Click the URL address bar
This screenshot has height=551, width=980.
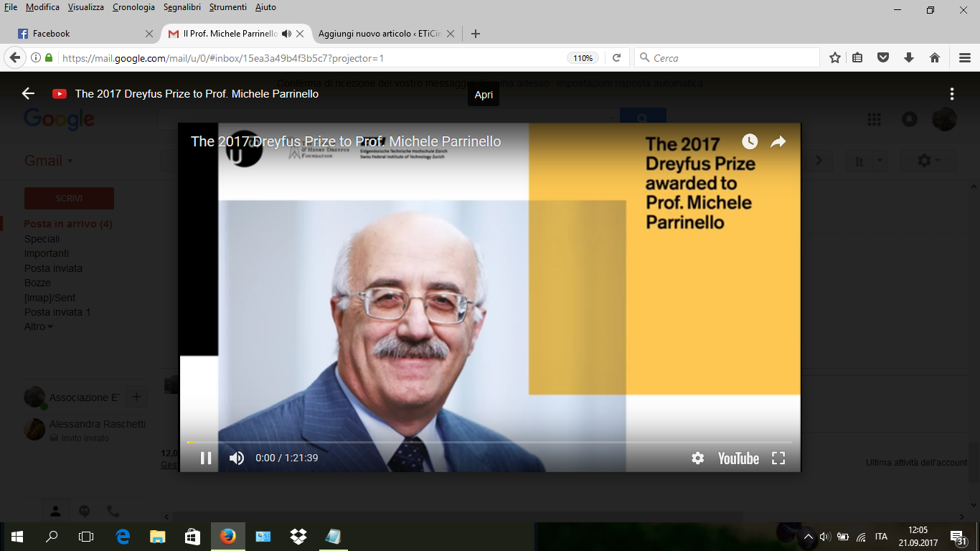tap(312, 58)
